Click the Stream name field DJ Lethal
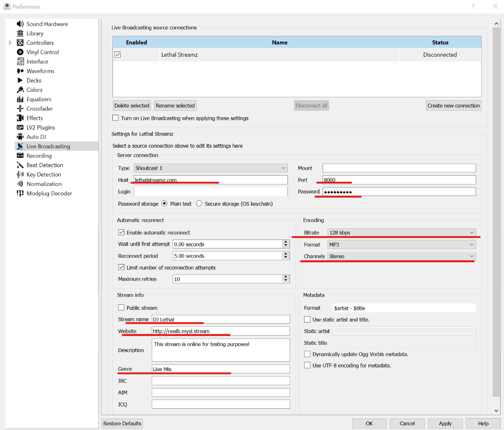 (x=221, y=319)
